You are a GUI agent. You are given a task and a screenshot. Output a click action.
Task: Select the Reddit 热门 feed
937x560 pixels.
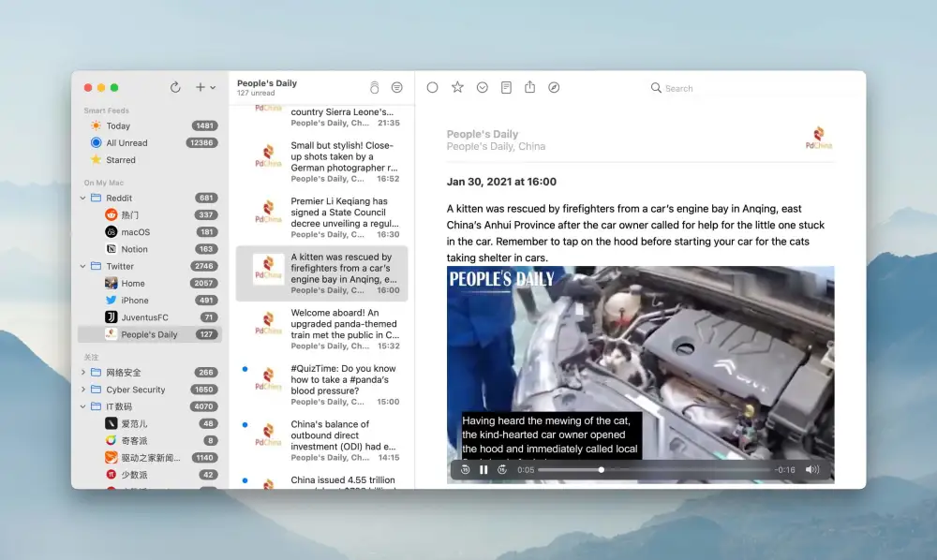pos(149,215)
